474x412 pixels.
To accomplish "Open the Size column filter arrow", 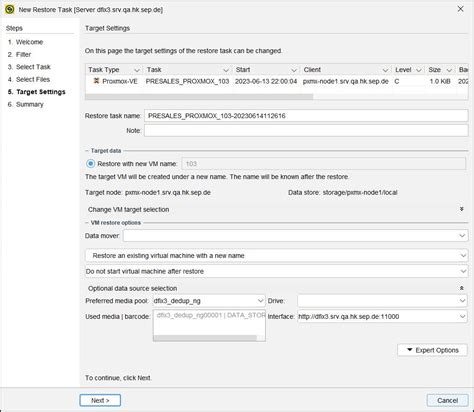I will click(x=449, y=70).
